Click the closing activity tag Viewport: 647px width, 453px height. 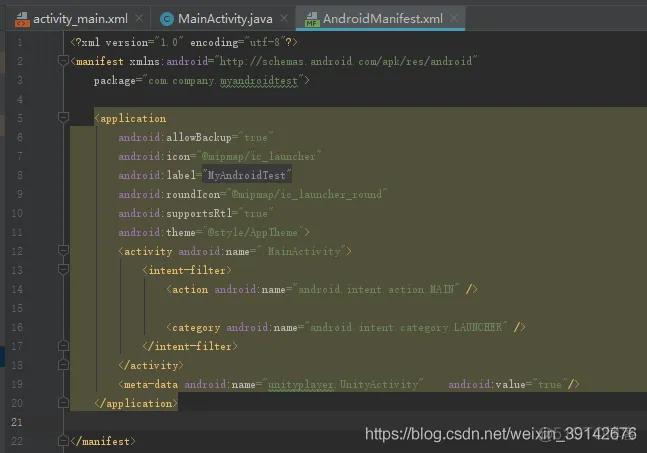151,365
